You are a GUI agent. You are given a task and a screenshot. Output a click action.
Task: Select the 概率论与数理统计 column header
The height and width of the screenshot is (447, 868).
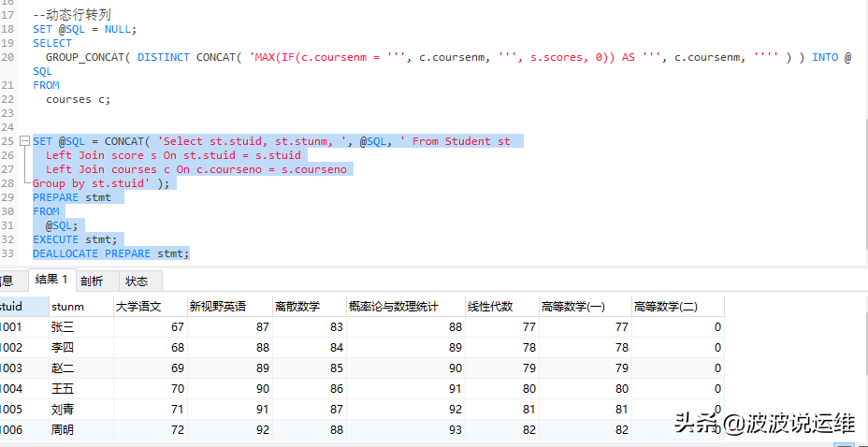tap(406, 307)
